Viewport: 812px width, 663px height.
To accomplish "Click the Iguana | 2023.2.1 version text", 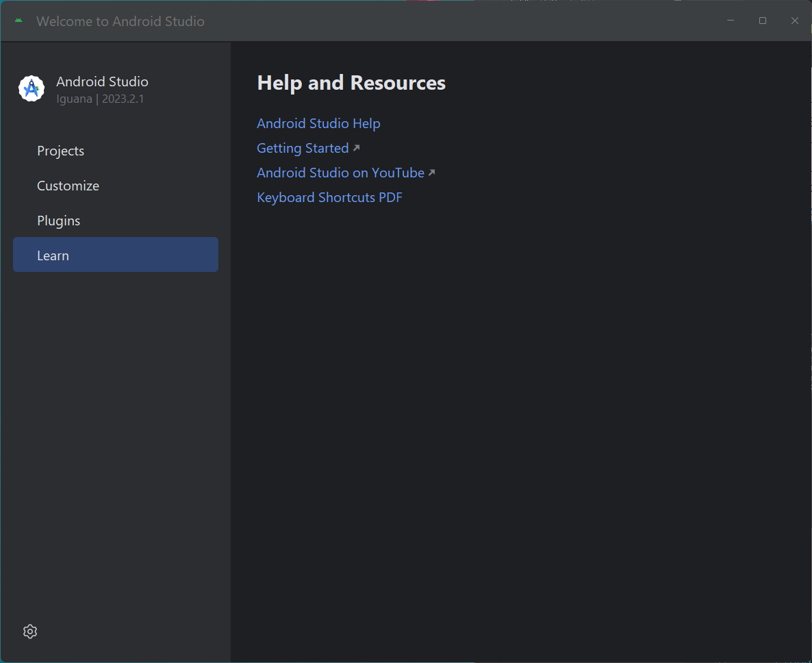I will click(x=100, y=99).
